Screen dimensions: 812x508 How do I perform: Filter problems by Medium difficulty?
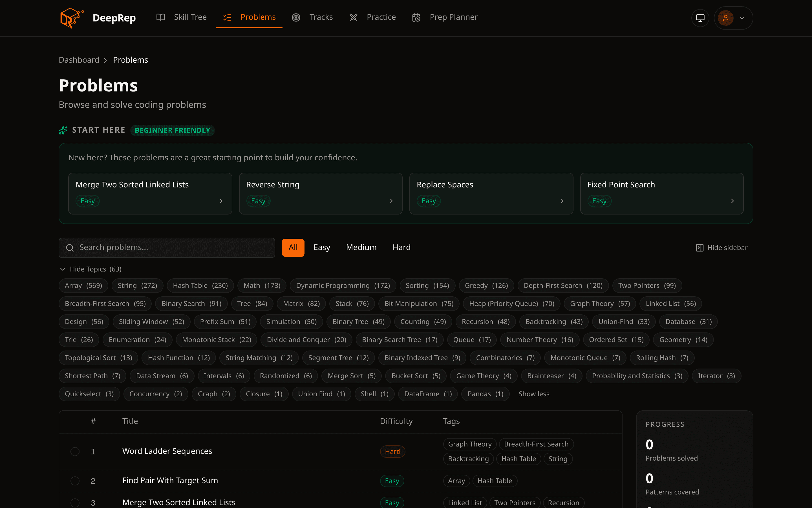pyautogui.click(x=361, y=248)
